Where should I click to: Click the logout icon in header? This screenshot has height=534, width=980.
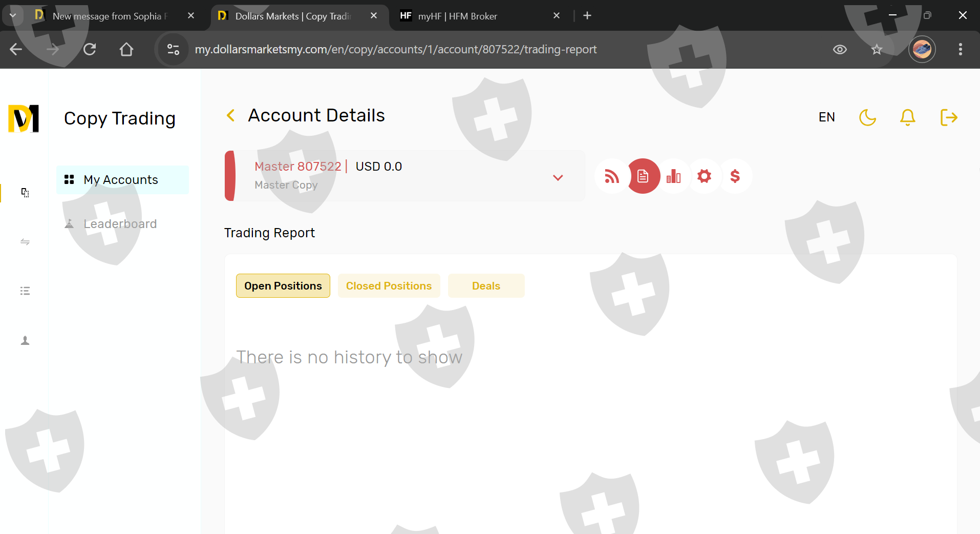click(949, 117)
